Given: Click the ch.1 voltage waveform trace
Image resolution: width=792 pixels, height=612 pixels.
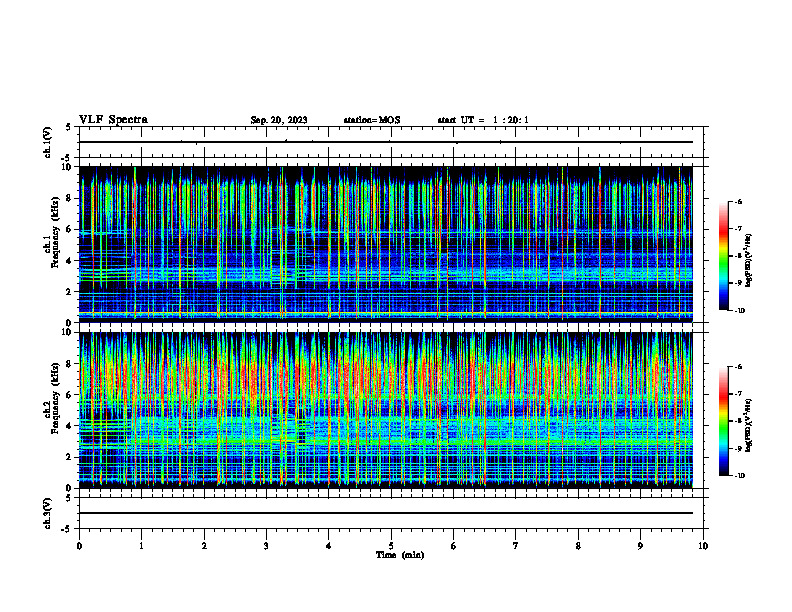Looking at the screenshot, I should pos(386,142).
